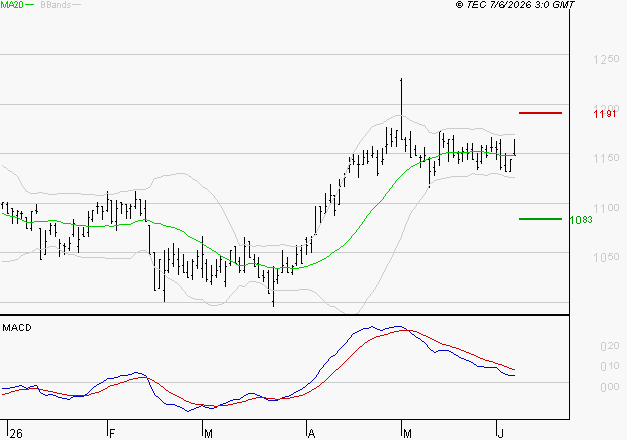
Task: Click the 020 MACD axis label
Action: point(610,346)
